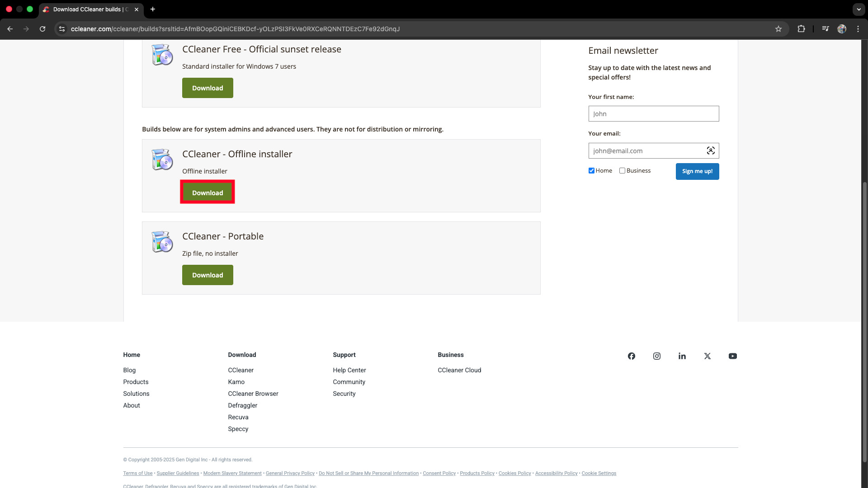
Task: Click the Sign me up button
Action: point(697,171)
